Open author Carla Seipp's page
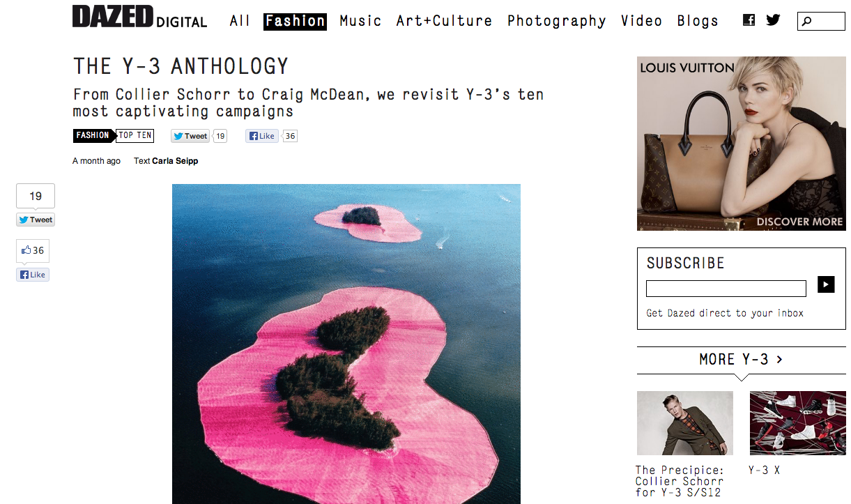Screen dimensions: 851x504 (x=175, y=161)
